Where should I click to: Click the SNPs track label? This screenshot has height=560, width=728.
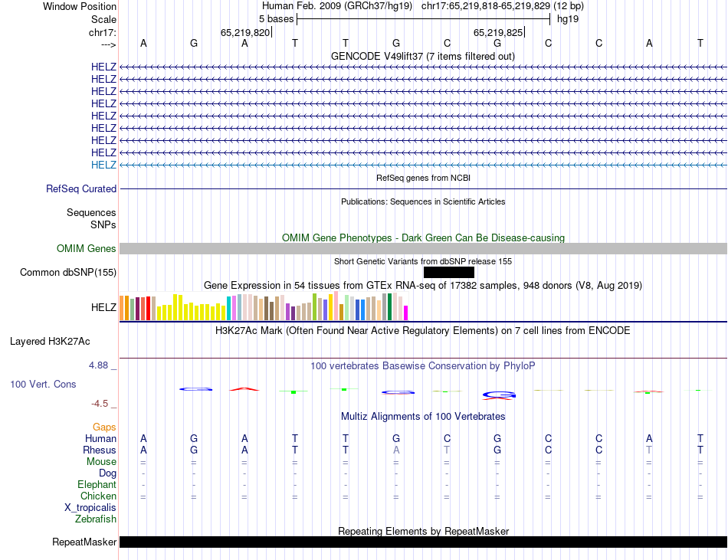tap(103, 224)
